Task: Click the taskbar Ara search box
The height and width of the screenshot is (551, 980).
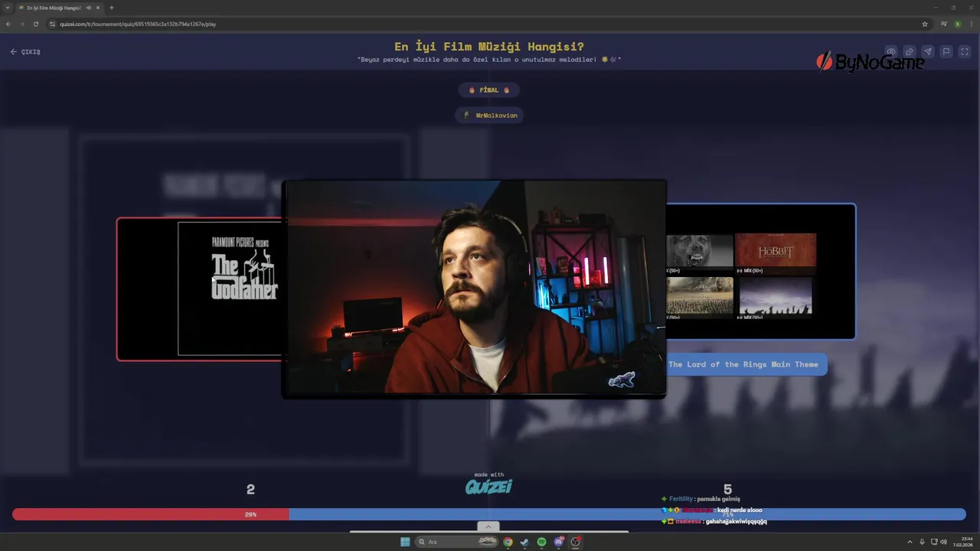Action: [457, 542]
